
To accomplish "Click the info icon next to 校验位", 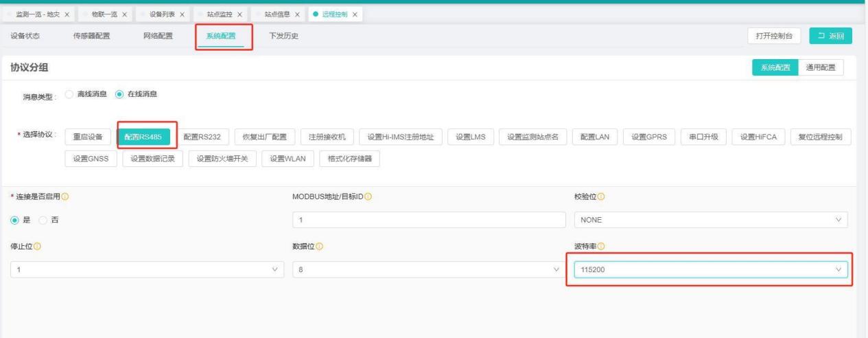I will (x=601, y=197).
